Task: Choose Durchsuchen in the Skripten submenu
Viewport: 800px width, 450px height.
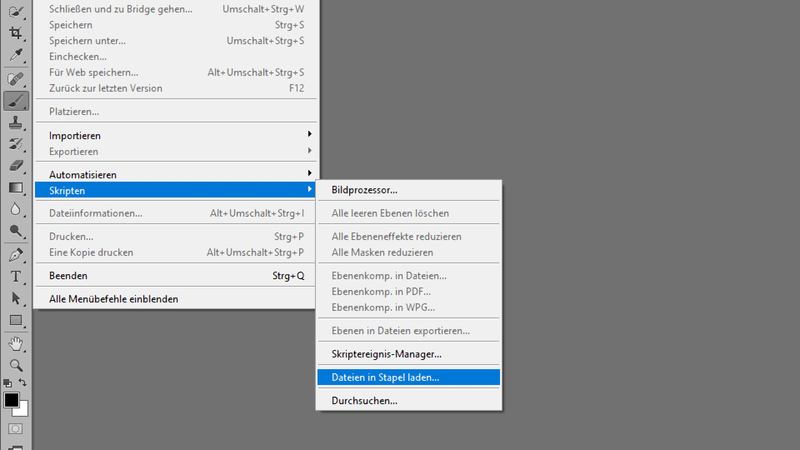Action: tap(409, 401)
